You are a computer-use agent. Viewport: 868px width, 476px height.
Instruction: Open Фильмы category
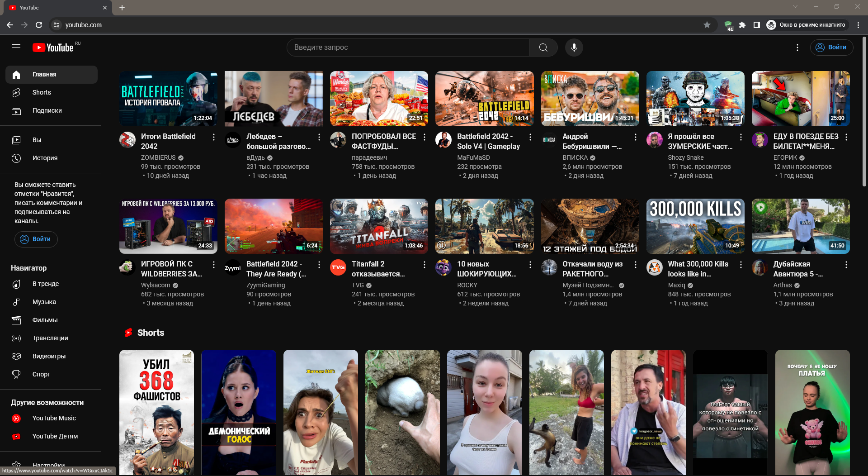tap(52, 320)
